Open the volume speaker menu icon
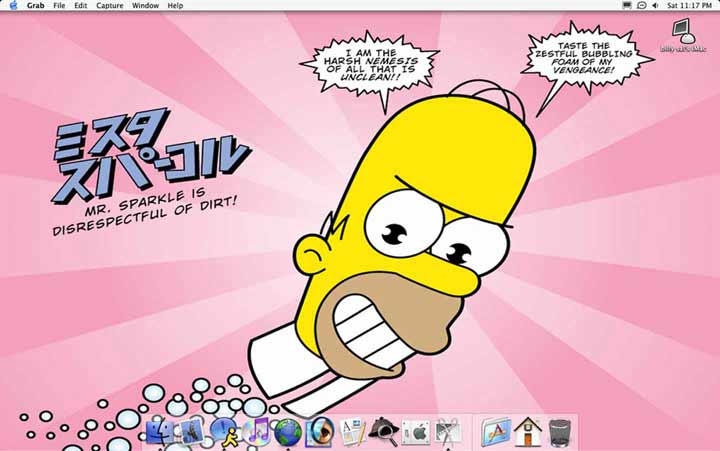 point(655,6)
